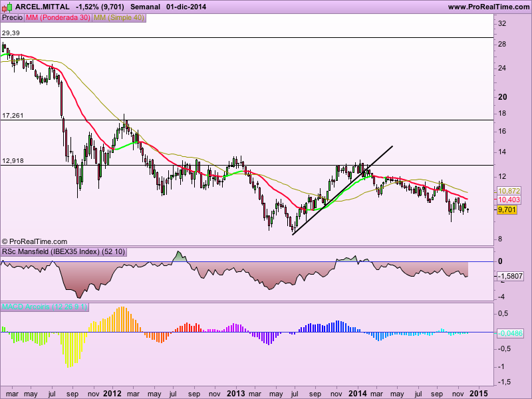Visit the www.ProRealTime.com link

point(489,7)
